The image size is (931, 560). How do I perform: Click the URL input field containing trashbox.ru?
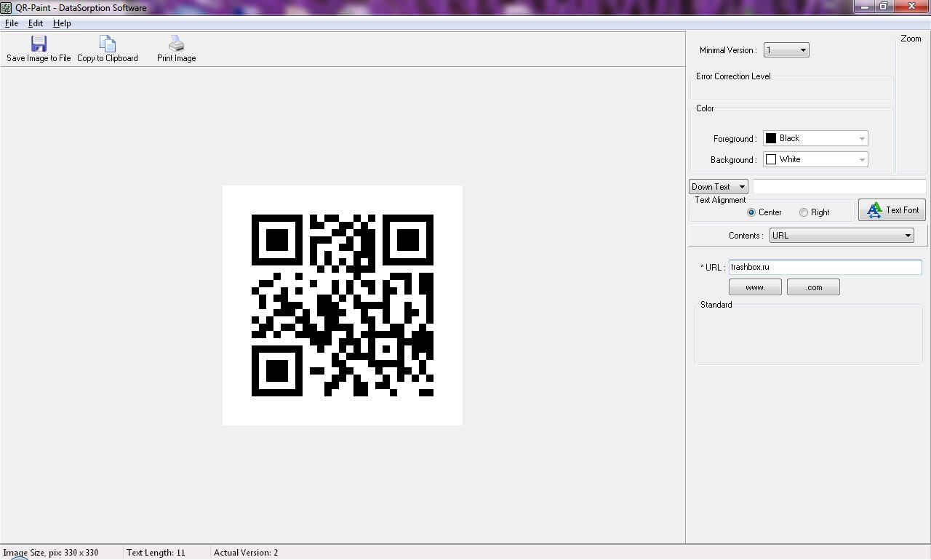[825, 268]
